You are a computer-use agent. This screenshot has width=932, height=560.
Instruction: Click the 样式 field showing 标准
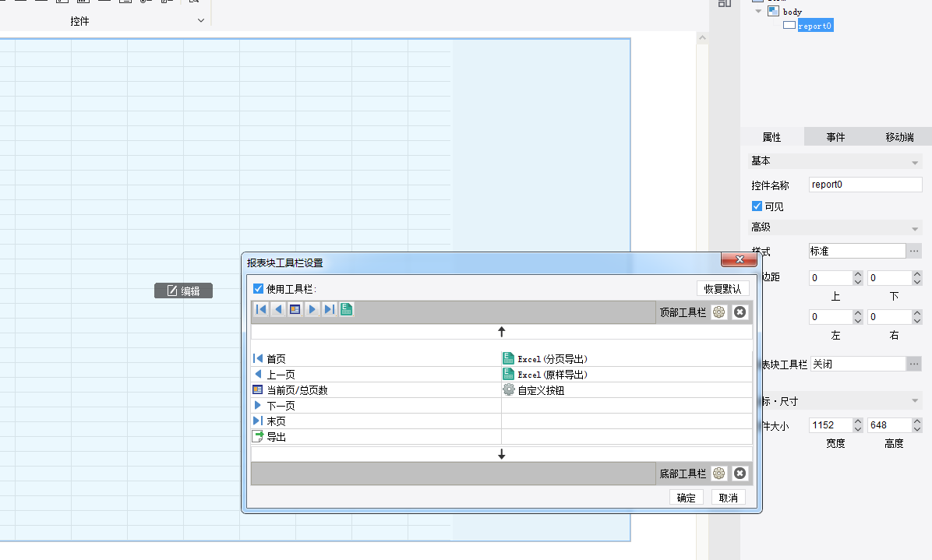coord(856,252)
